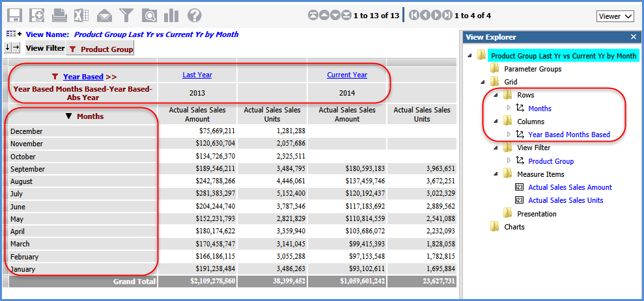Expand the Year Based Months Based node
The width and height of the screenshot is (644, 301).
pyautogui.click(x=510, y=135)
